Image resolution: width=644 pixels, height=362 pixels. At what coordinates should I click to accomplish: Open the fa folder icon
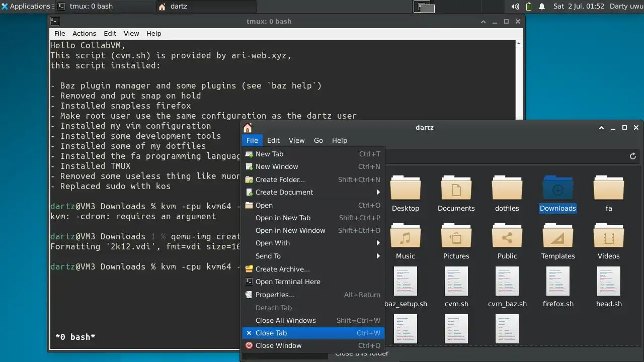click(x=608, y=188)
